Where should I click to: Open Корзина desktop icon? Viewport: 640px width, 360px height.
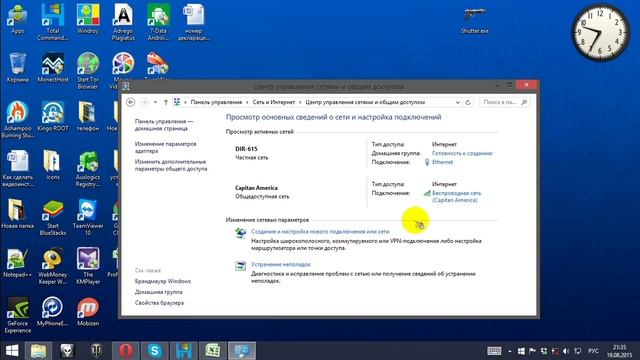[18, 68]
